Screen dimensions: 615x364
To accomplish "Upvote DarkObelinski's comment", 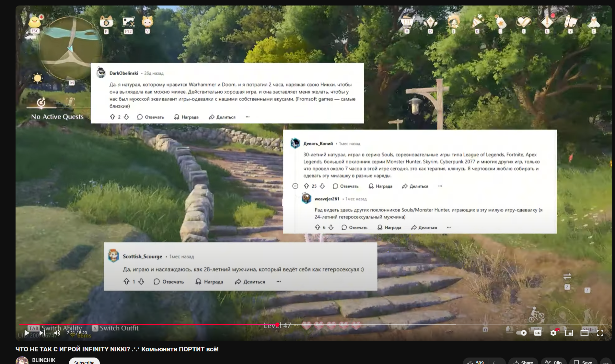I will point(112,117).
